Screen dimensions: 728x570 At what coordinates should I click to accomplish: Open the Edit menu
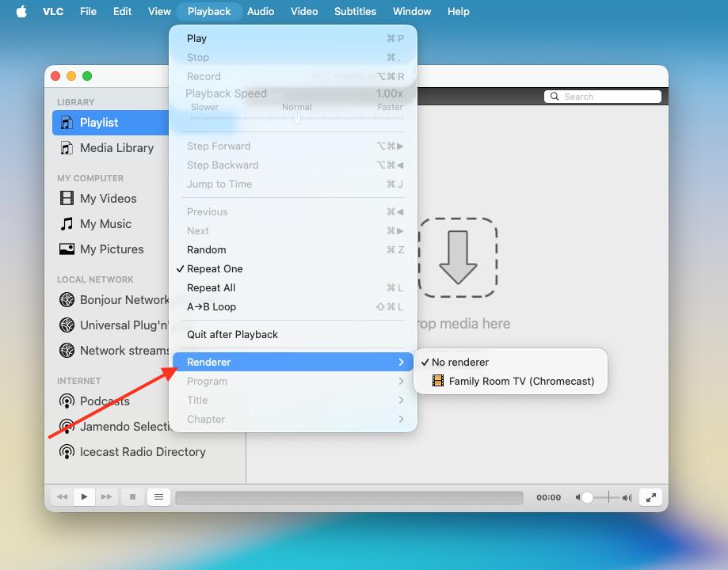point(123,11)
